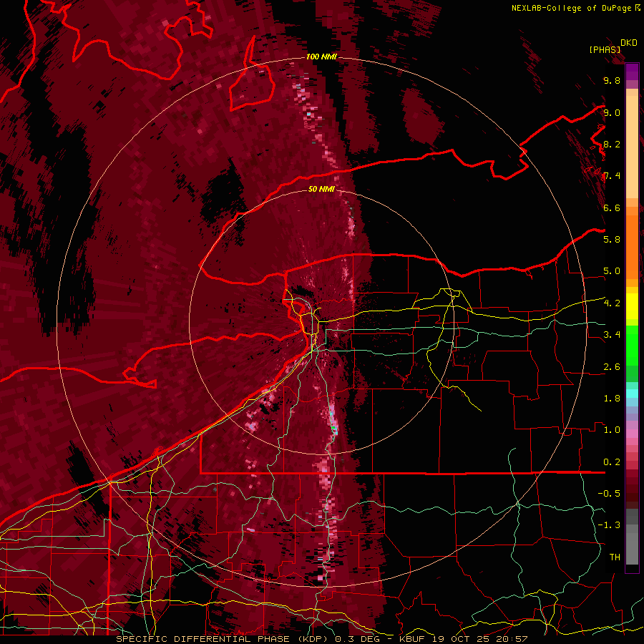
Task: Click the 9.8 value on the color scale
Action: [612, 80]
